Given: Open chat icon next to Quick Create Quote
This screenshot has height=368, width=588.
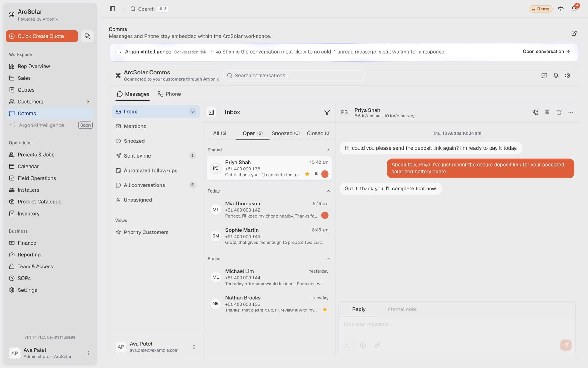Looking at the screenshot, I should click(x=87, y=36).
